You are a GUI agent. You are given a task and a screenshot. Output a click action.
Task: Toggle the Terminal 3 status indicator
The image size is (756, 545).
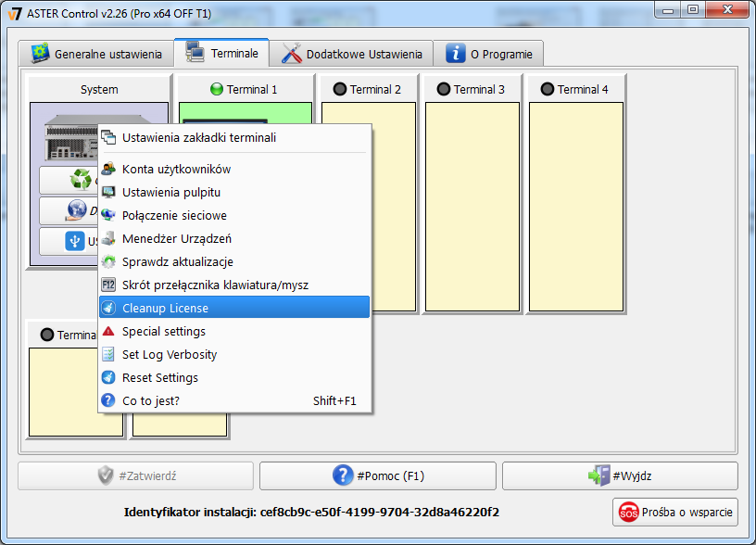[444, 89]
